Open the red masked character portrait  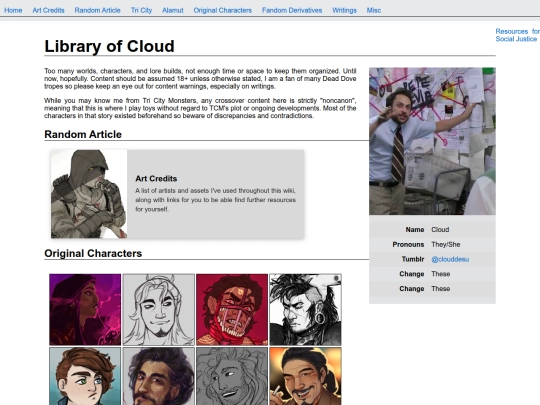[232, 310]
